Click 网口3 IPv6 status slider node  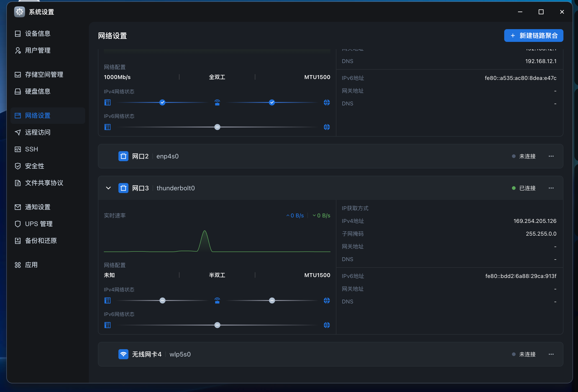pyautogui.click(x=217, y=325)
